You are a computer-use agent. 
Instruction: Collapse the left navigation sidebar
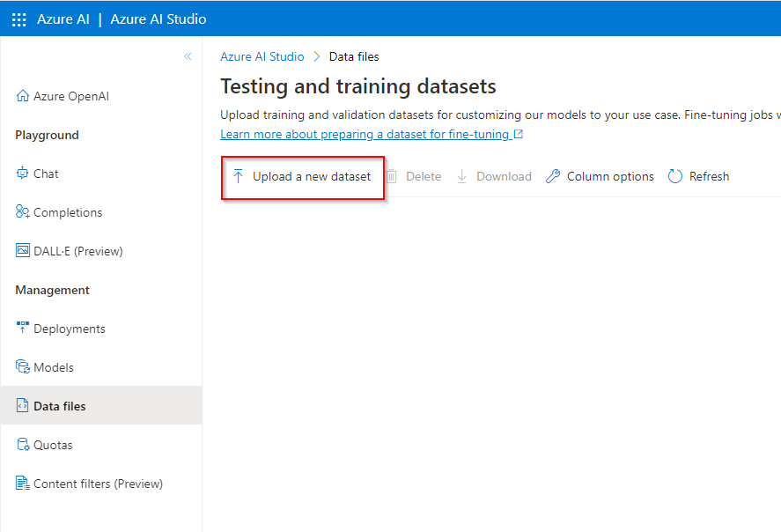tap(188, 55)
